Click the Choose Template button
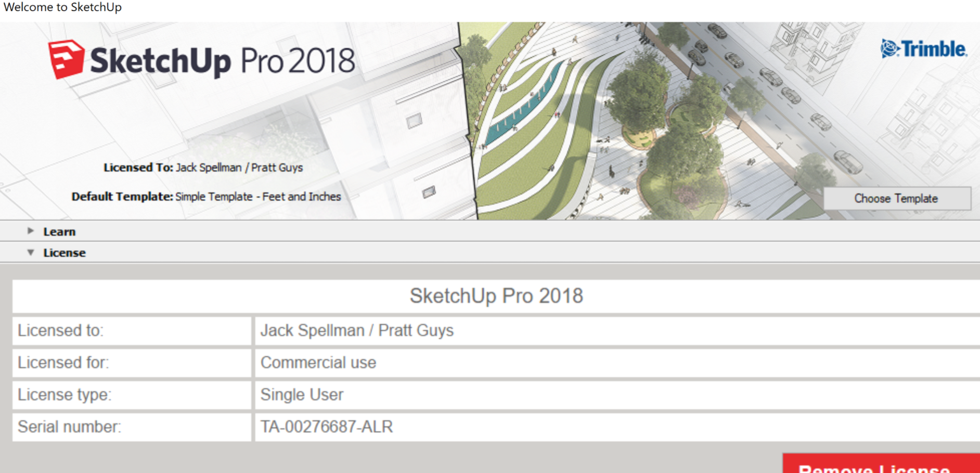980x473 pixels. [897, 198]
